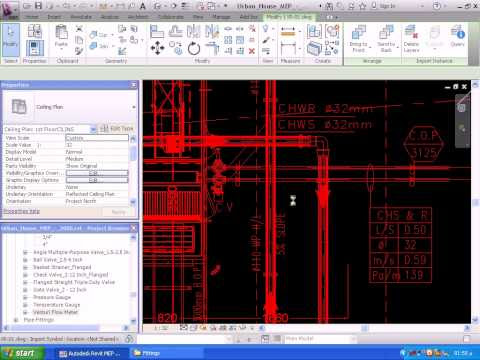The image size is (480, 360).
Task: Click the Edit Type button
Action: 117,129
